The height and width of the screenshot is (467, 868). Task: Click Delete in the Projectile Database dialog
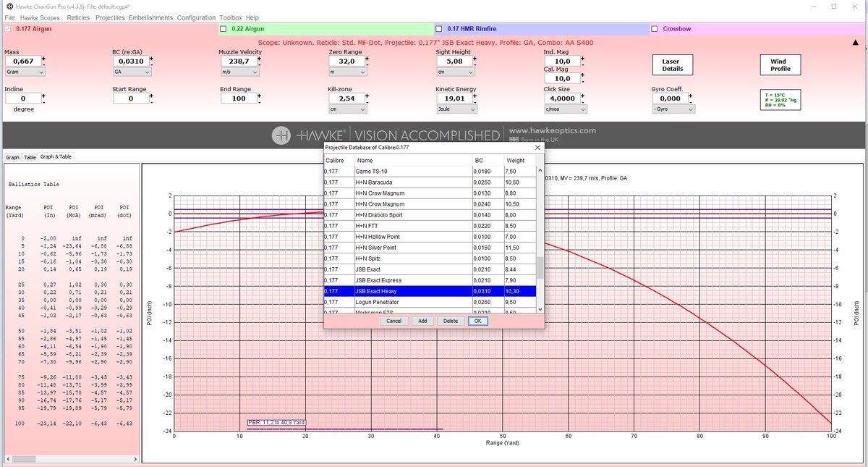pos(450,321)
